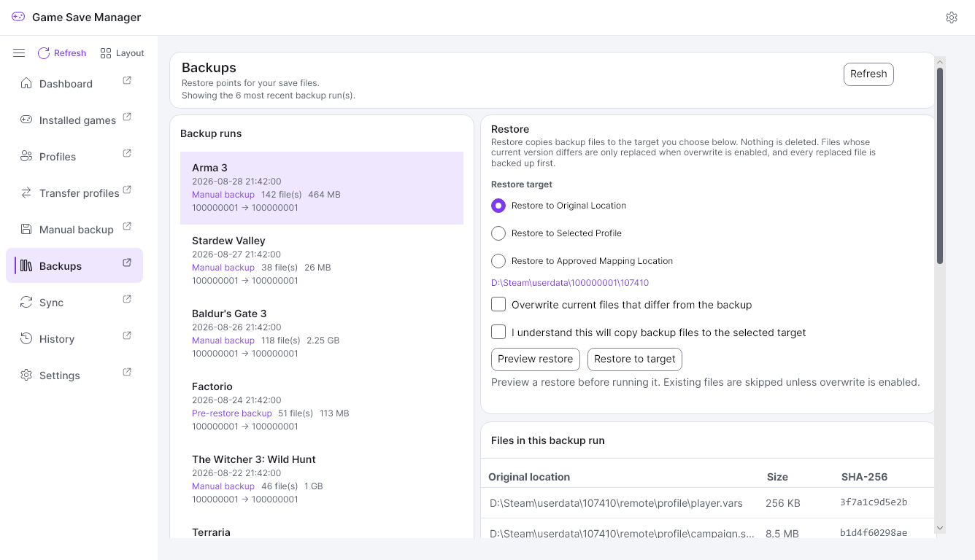Click the Refresh button in Backups header
The width and height of the screenshot is (975, 560).
pos(868,74)
